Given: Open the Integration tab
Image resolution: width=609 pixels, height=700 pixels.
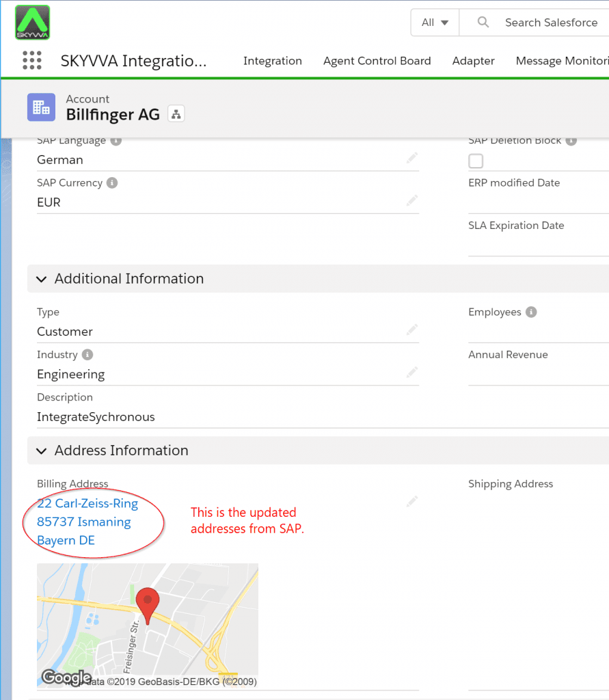Looking at the screenshot, I should [x=272, y=61].
